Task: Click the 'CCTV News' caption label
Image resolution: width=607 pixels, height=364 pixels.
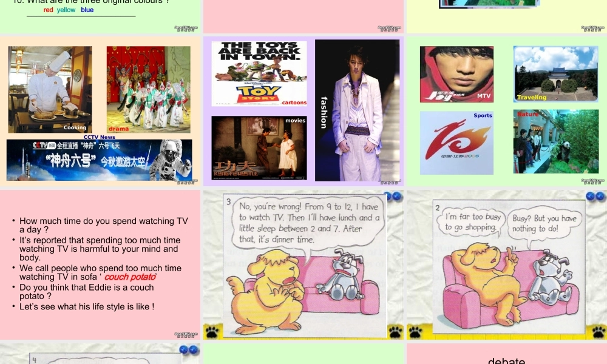Action: point(100,137)
